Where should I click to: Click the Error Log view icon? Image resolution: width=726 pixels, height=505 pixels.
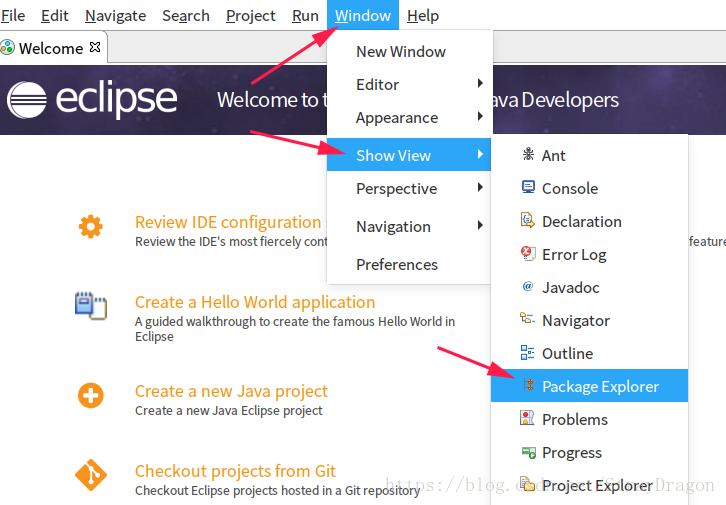click(528, 253)
